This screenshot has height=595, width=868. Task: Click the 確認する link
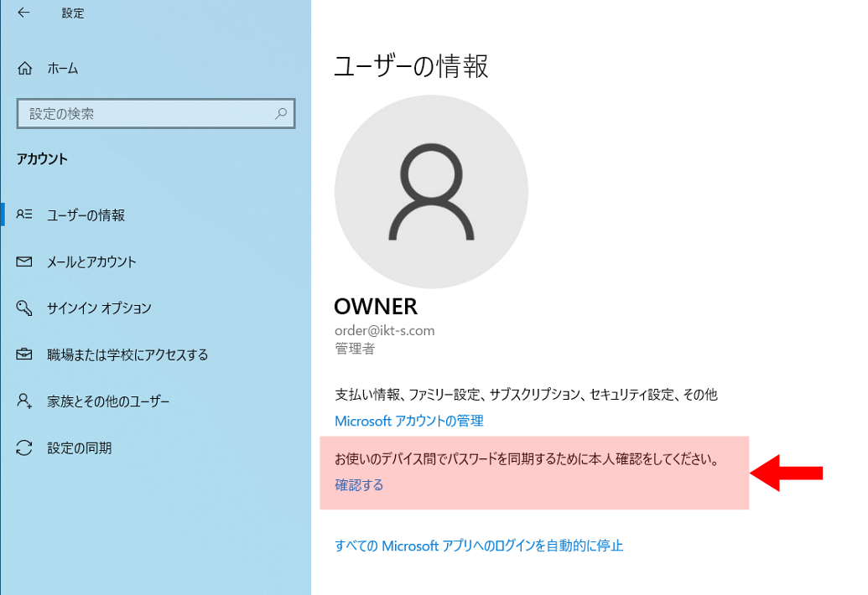(x=359, y=484)
